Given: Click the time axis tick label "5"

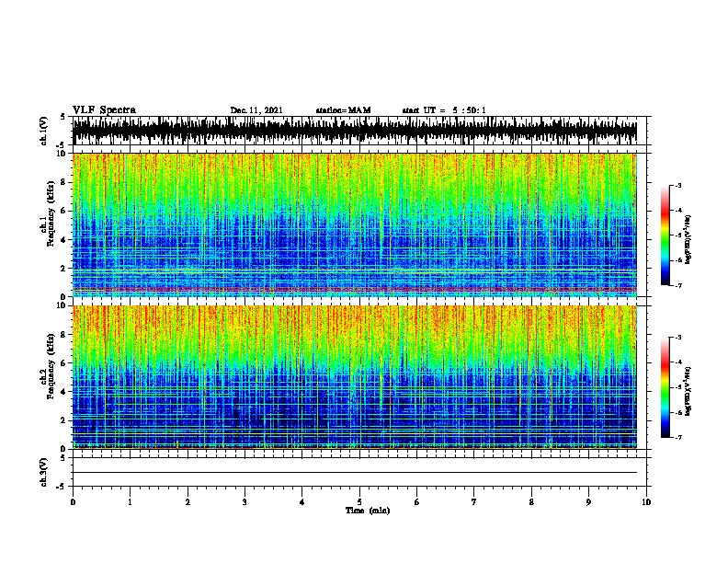Looking at the screenshot, I should tap(359, 502).
